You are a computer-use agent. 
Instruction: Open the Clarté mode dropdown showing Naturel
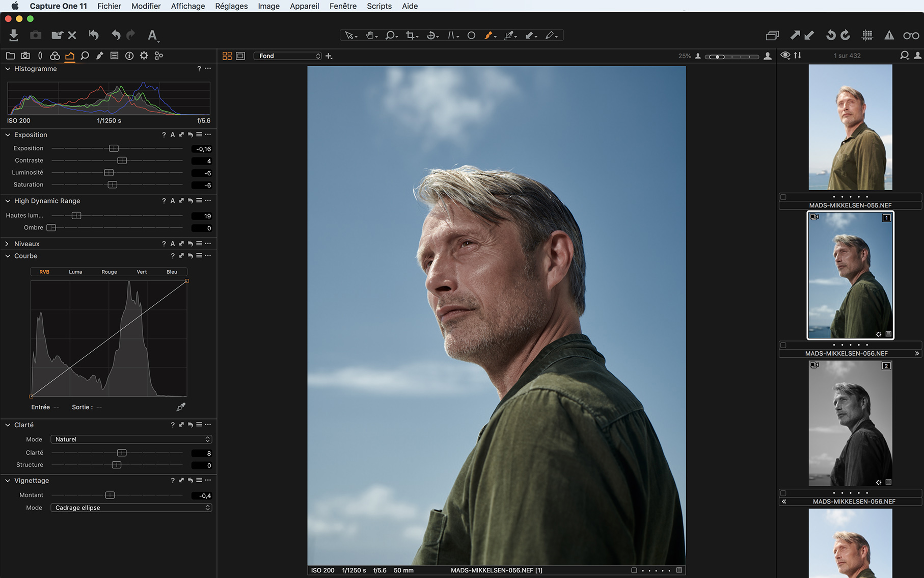(131, 439)
